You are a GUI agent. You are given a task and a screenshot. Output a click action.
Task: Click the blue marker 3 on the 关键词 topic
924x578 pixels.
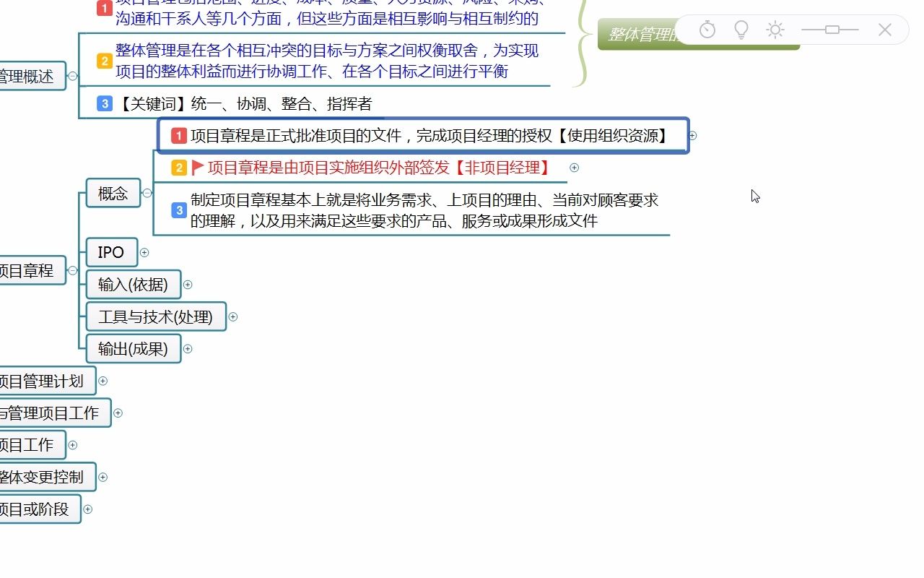coord(106,103)
